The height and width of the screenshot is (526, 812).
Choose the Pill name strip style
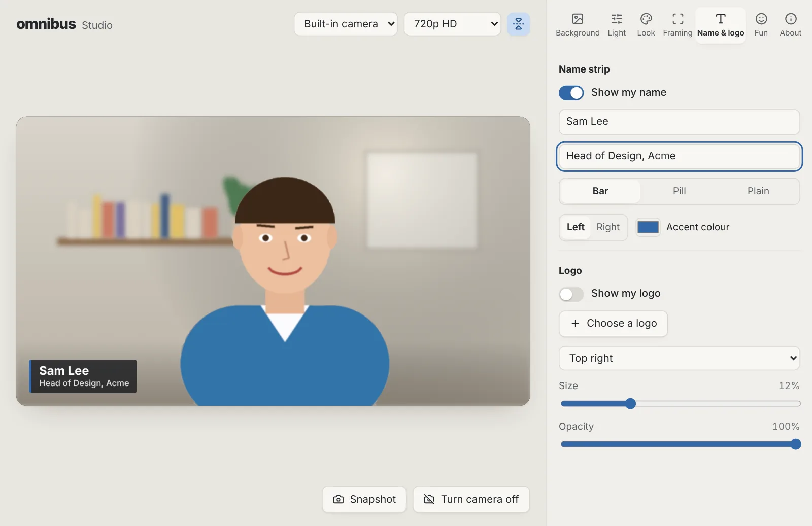(679, 191)
